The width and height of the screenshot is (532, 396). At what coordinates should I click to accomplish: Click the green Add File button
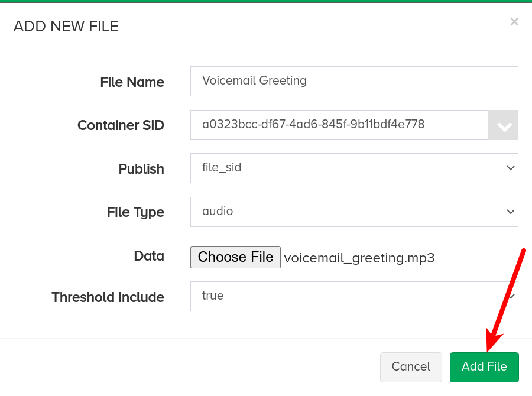point(484,367)
